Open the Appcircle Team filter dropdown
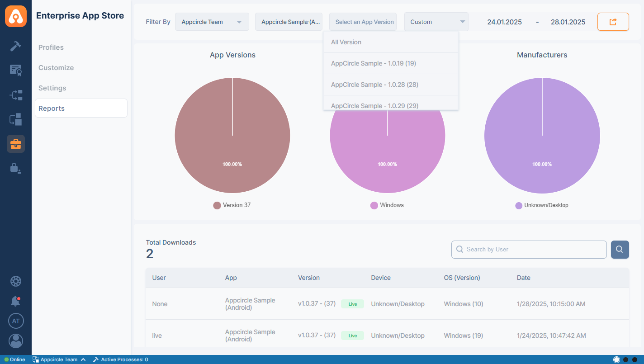The height and width of the screenshot is (364, 644). coord(212,22)
